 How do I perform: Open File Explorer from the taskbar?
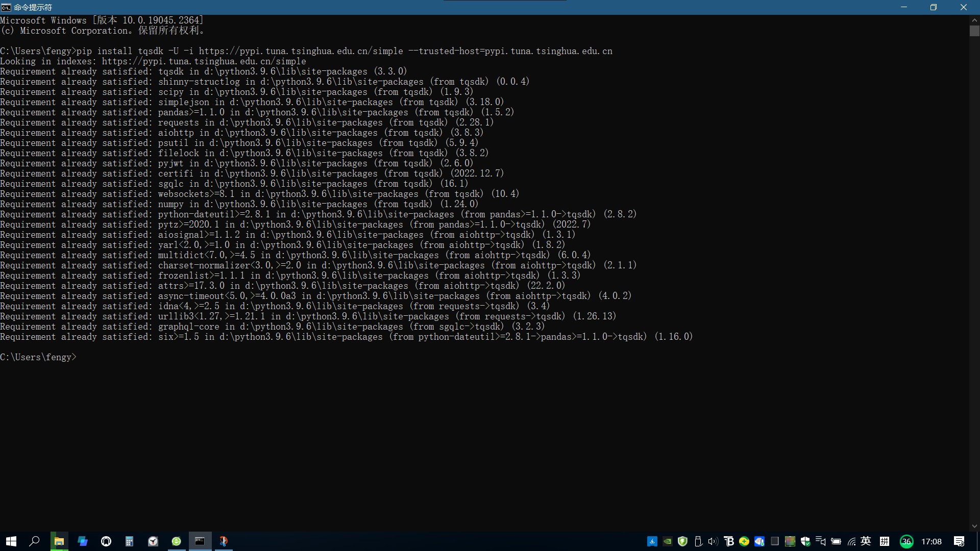coord(59,541)
